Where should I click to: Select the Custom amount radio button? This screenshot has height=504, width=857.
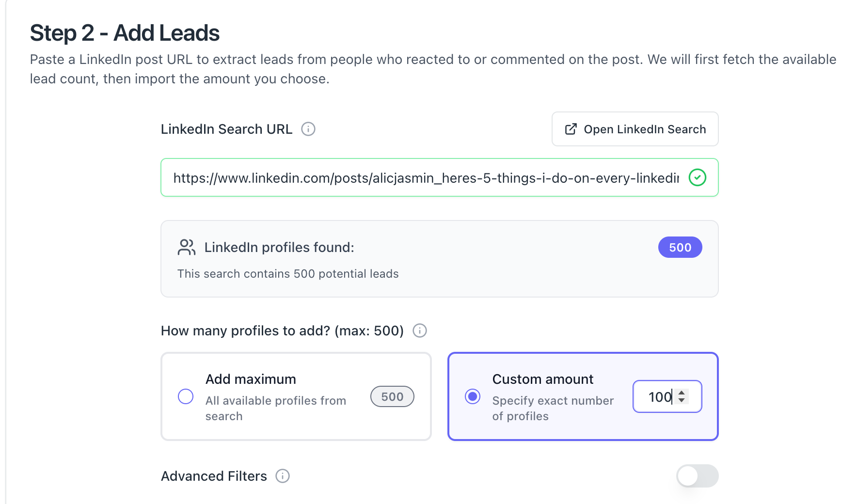(473, 396)
